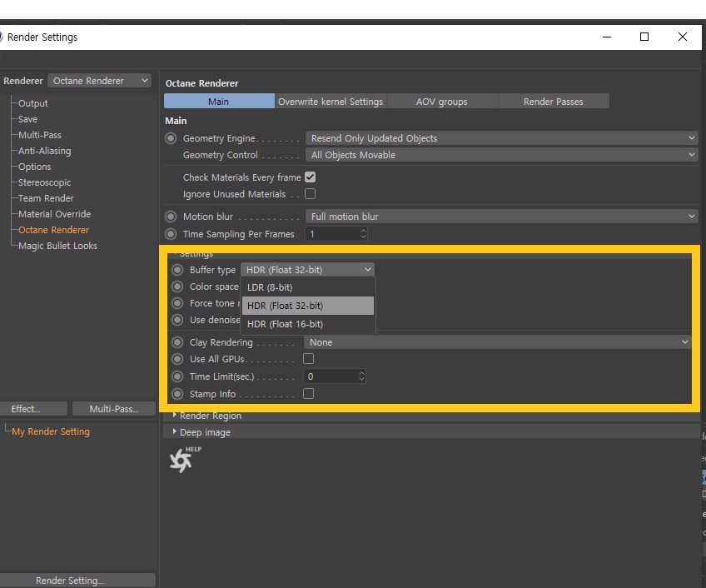The image size is (706, 588).
Task: Choose HDR (Float 16-bit) buffer type
Action: pos(308,324)
